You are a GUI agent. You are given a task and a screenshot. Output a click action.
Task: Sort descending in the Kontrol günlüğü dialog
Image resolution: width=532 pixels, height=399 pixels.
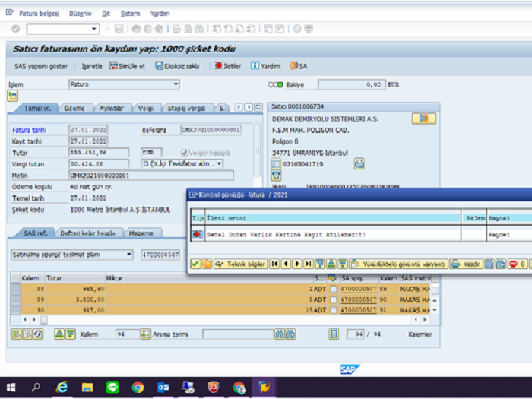pyautogui.click(x=343, y=264)
